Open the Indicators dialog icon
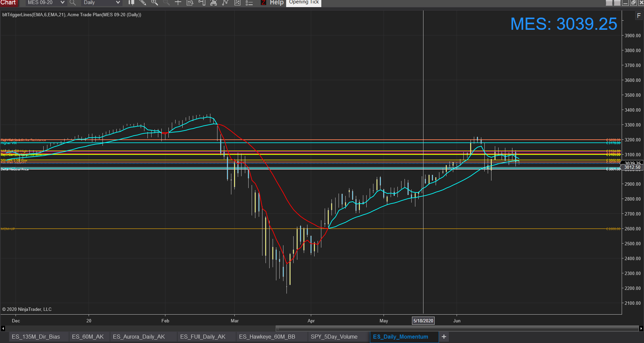 [x=213, y=3]
